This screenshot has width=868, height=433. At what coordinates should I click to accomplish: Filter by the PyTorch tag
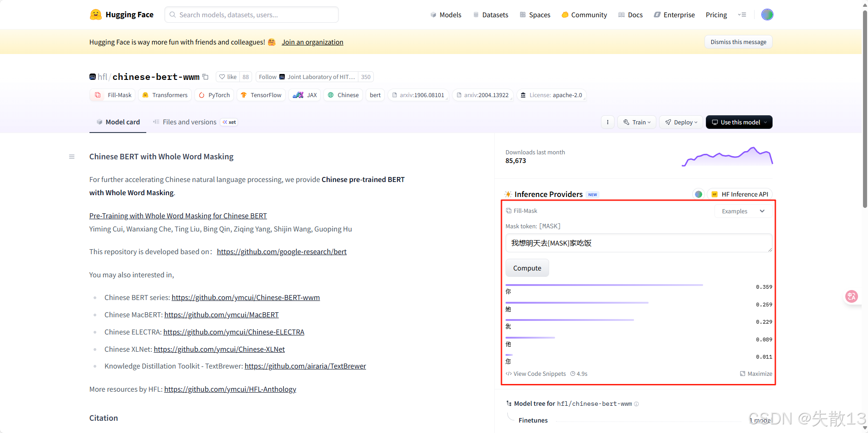pyautogui.click(x=214, y=95)
